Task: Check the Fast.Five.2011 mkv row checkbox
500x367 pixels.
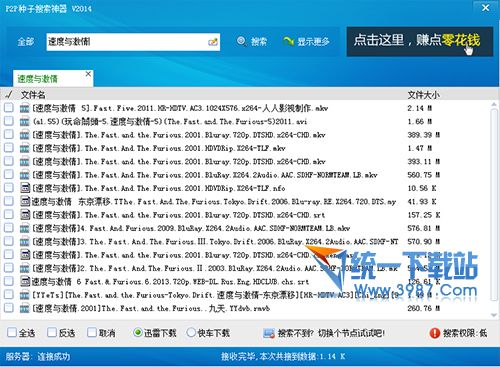Action: pos(9,108)
